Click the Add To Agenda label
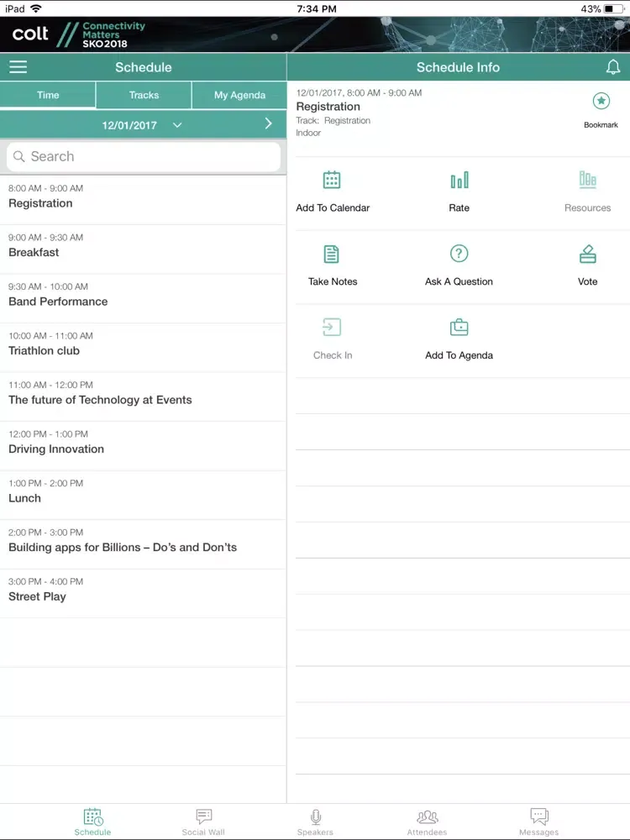 click(x=459, y=355)
